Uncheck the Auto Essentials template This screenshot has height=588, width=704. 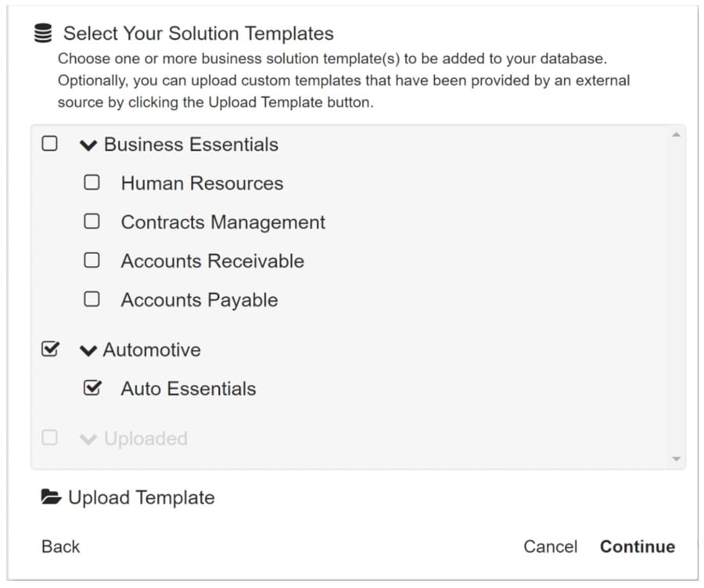pyautogui.click(x=92, y=388)
